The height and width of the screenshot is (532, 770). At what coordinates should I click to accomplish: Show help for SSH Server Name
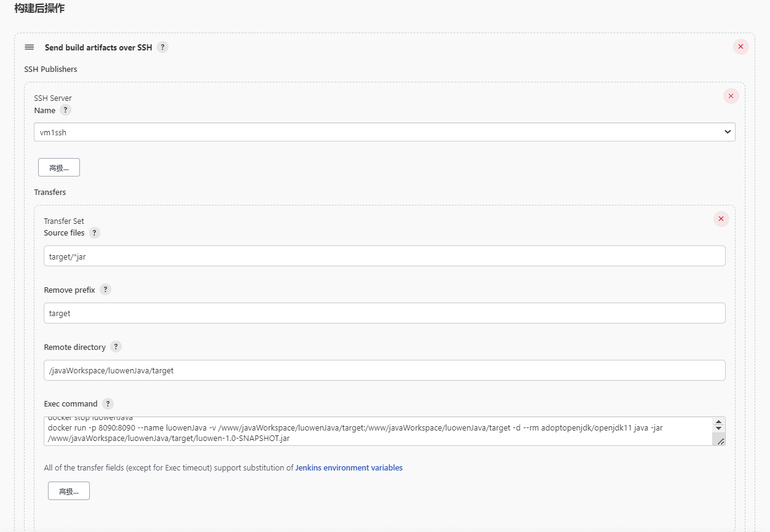pyautogui.click(x=65, y=110)
